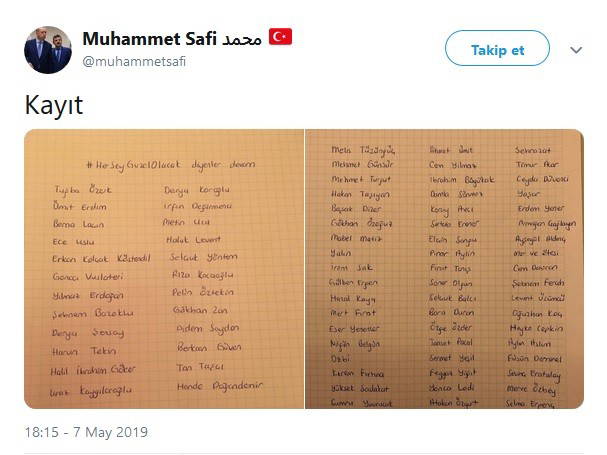
Task: Open Muhammet Safi's profile avatar photo
Action: 47,49
